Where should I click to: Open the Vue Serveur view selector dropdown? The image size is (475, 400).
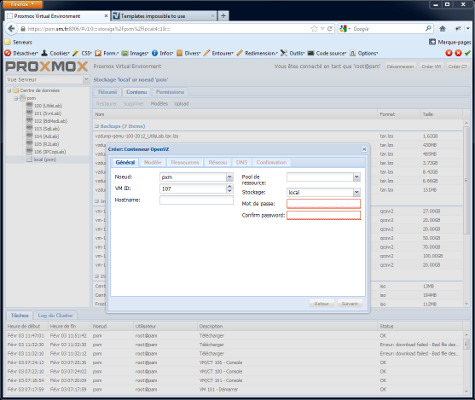(86, 80)
